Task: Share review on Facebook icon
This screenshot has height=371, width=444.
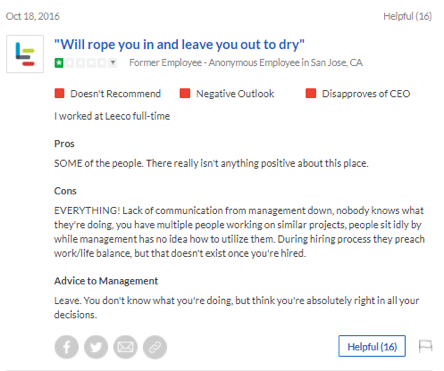Action: click(67, 347)
